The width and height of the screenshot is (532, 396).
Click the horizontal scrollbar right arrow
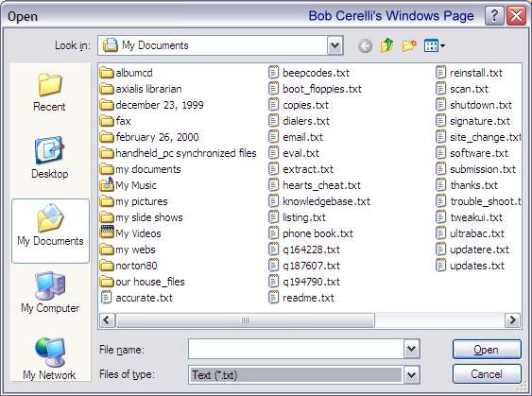point(512,320)
